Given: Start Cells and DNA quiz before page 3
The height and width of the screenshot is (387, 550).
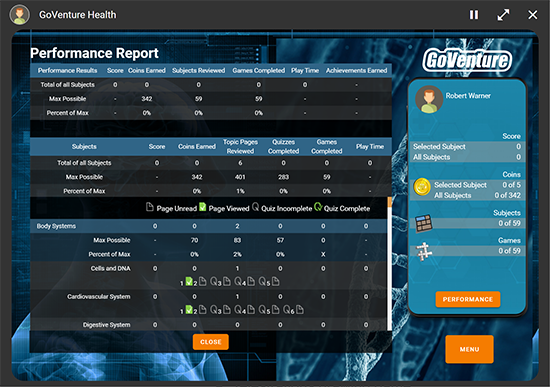Looking at the screenshot, I should [213, 281].
